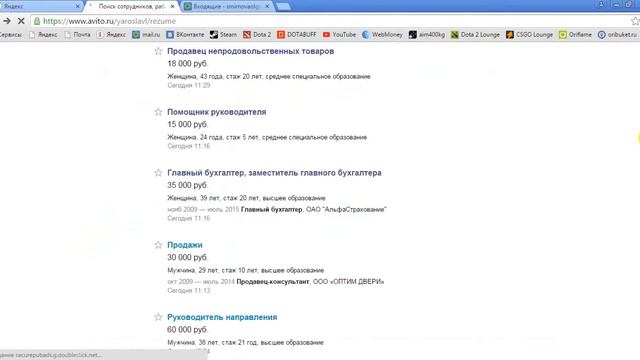The image size is (640, 360).
Task: Click the 30 000 руб. salary text
Action: (x=188, y=258)
